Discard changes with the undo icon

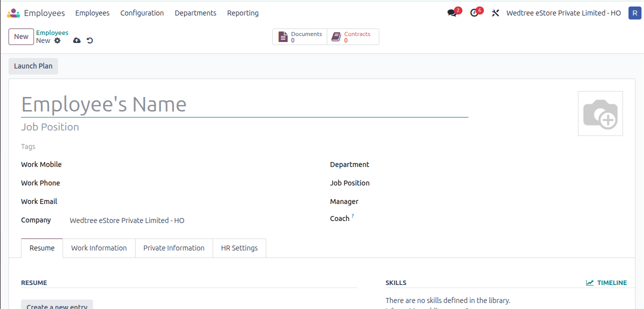(90, 40)
